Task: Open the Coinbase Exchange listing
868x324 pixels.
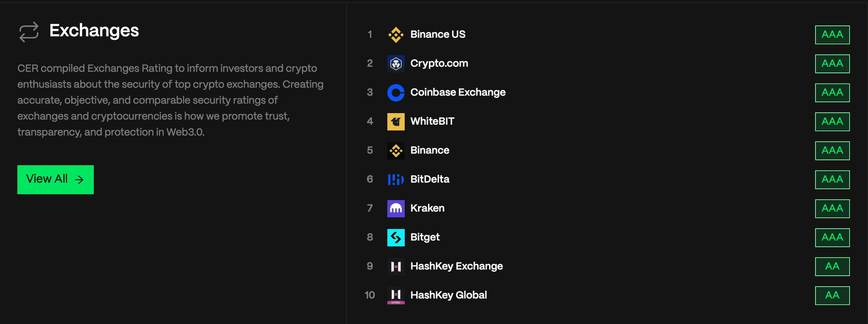Action: point(457,92)
